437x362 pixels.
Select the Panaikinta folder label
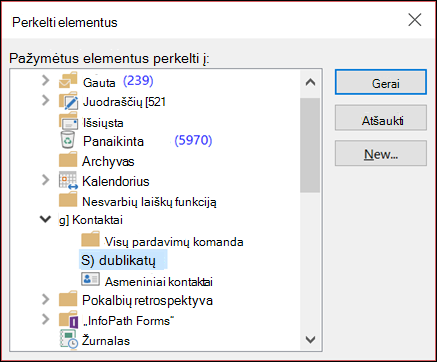113,141
